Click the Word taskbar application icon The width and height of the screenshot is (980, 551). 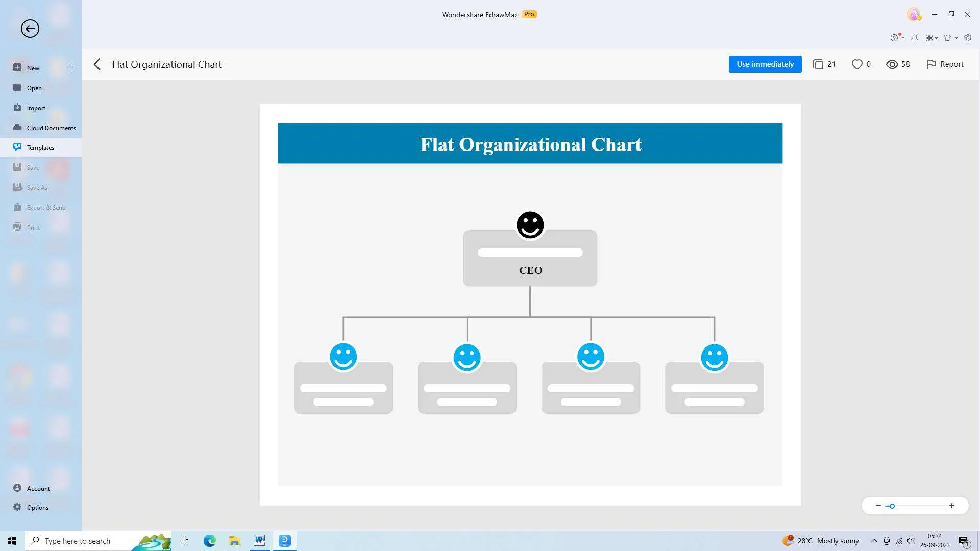[259, 540]
